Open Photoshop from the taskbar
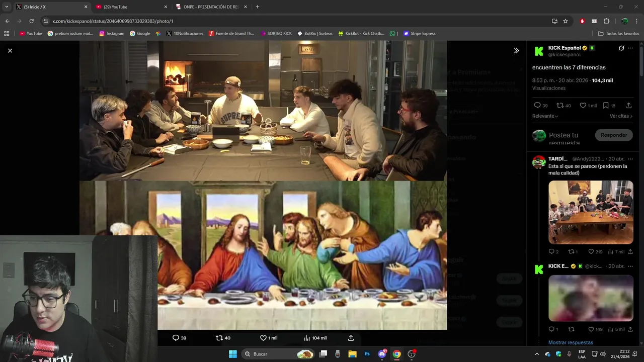 click(x=367, y=354)
